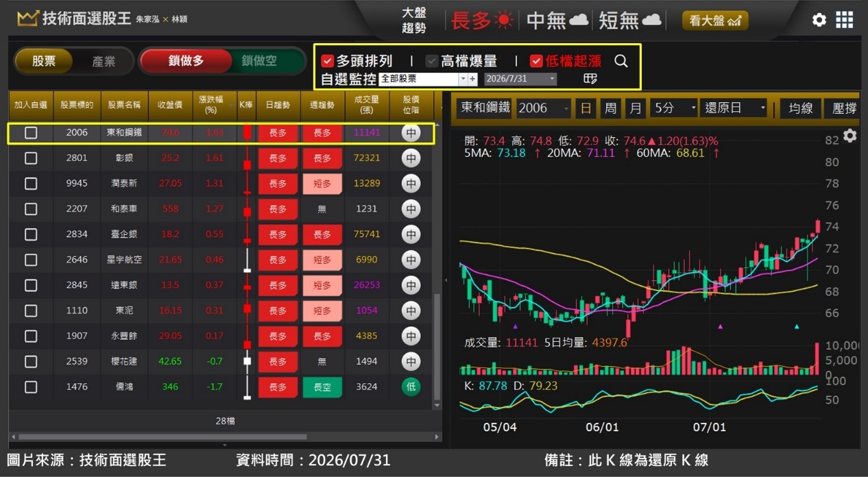Open the 5分 interval dropdown
The height and width of the screenshot is (477, 868).
tap(674, 108)
